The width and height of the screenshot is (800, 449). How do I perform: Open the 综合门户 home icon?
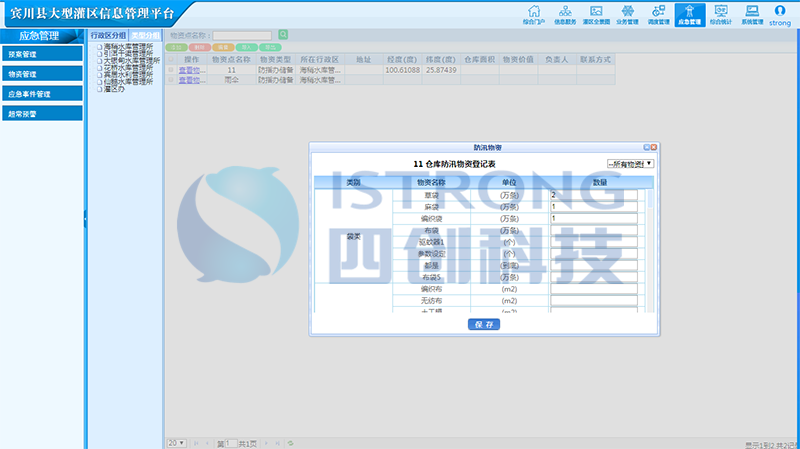(534, 15)
